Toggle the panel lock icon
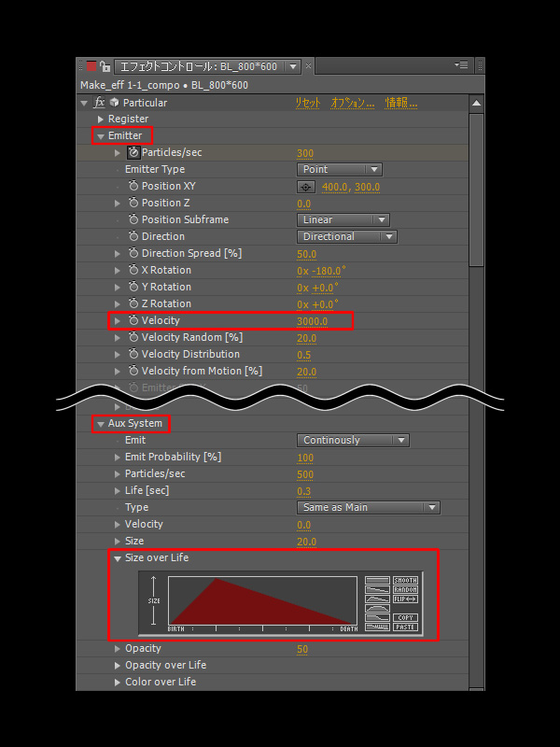Image resolution: width=560 pixels, height=747 pixels. (105, 66)
